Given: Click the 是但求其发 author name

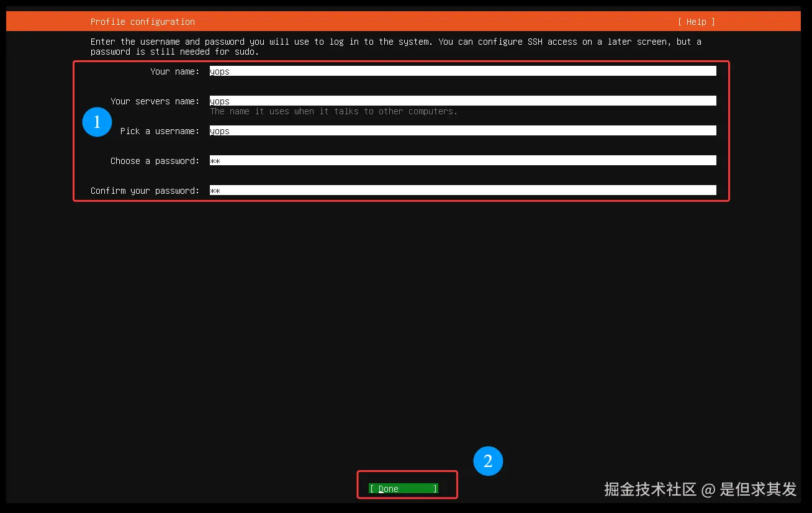Looking at the screenshot, I should tap(758, 490).
